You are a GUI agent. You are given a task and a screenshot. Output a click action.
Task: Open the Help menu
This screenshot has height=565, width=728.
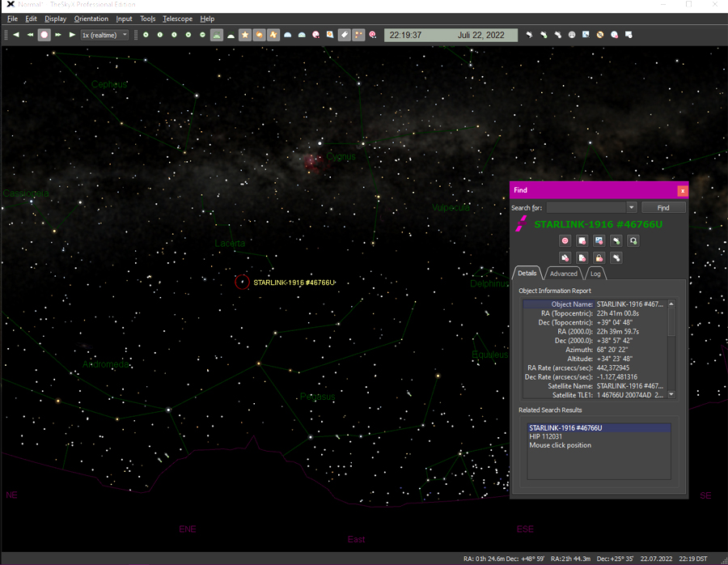[207, 19]
